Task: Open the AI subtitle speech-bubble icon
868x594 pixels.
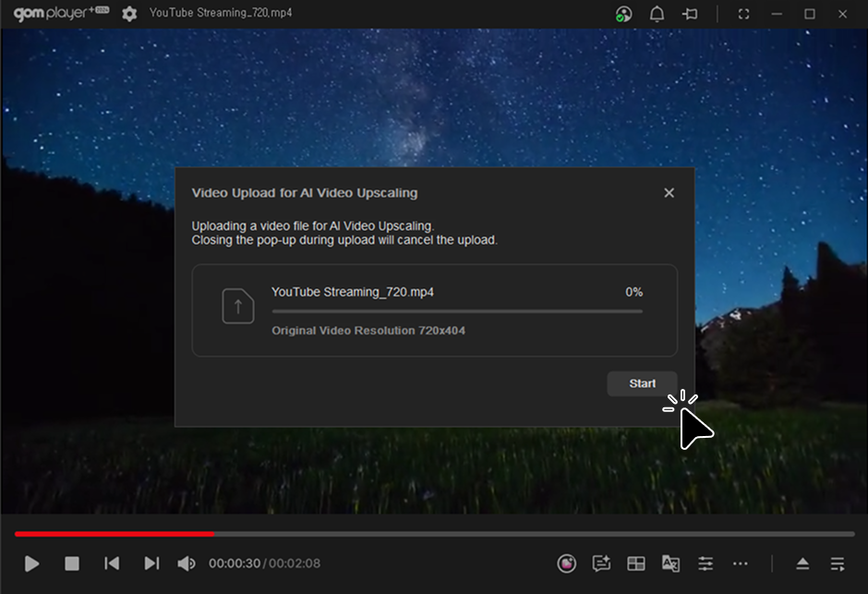Action: 601,563
